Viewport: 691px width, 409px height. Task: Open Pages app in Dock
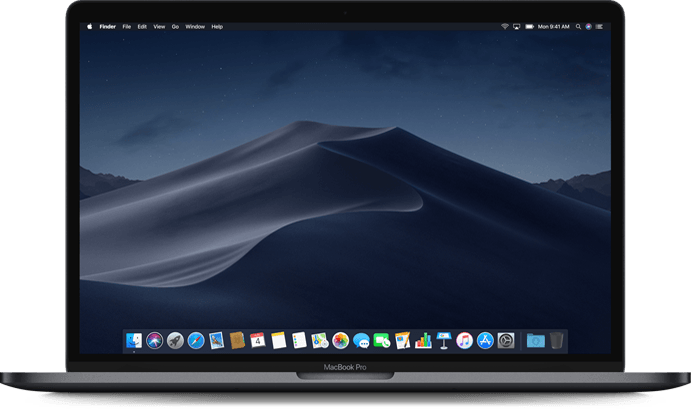(402, 341)
